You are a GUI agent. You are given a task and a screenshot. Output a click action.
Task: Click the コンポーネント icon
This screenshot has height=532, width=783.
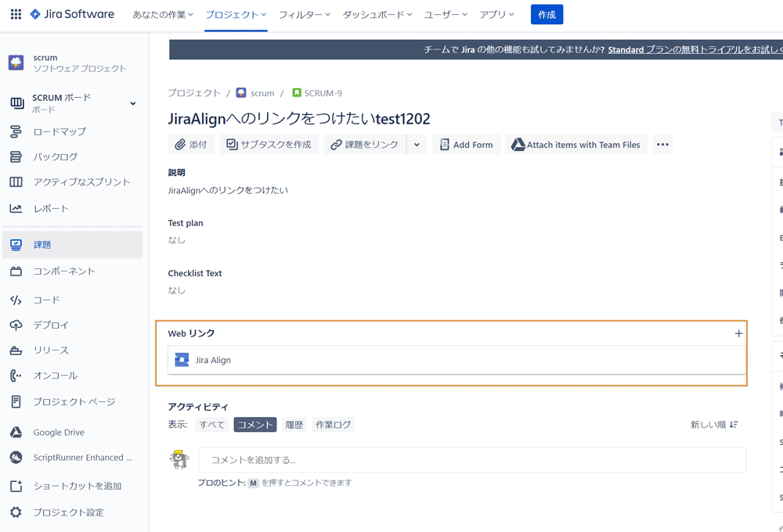pyautogui.click(x=16, y=271)
